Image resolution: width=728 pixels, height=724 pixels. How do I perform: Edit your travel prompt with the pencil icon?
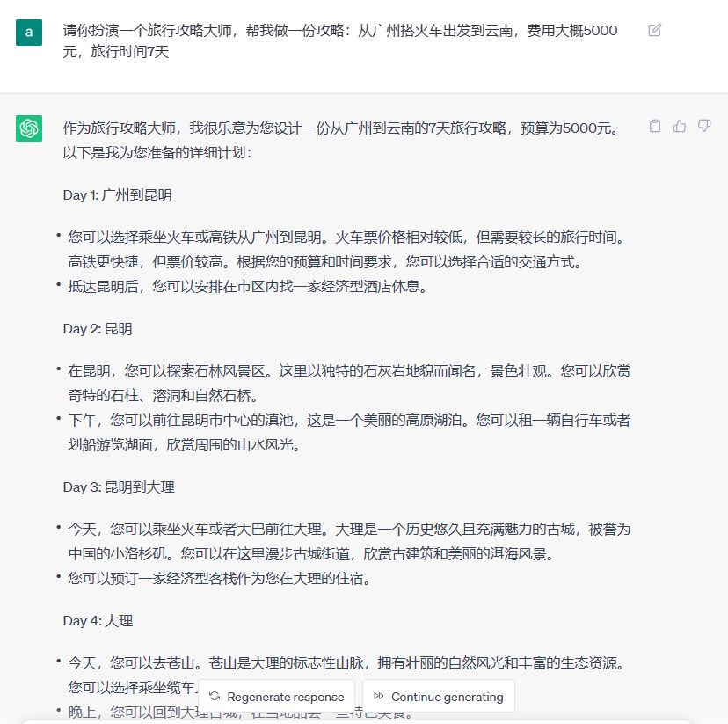tap(653, 29)
